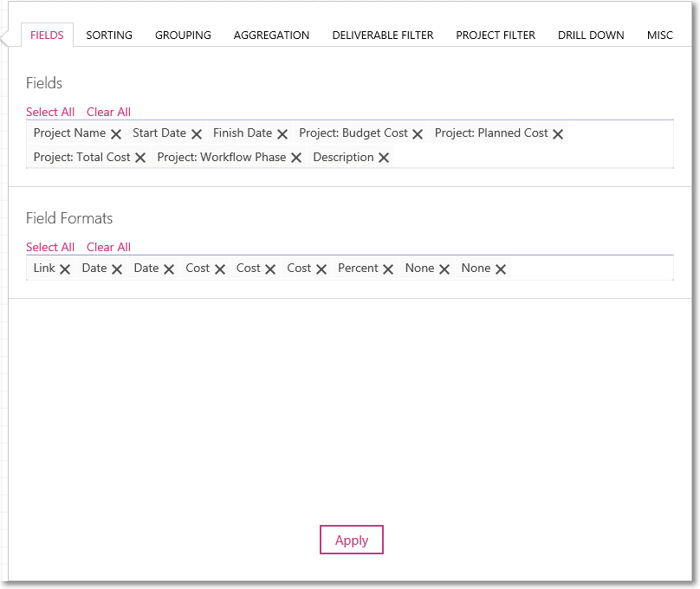Image resolution: width=700 pixels, height=589 pixels.
Task: Remove the Project: Planned Cost tag
Action: [x=558, y=134]
